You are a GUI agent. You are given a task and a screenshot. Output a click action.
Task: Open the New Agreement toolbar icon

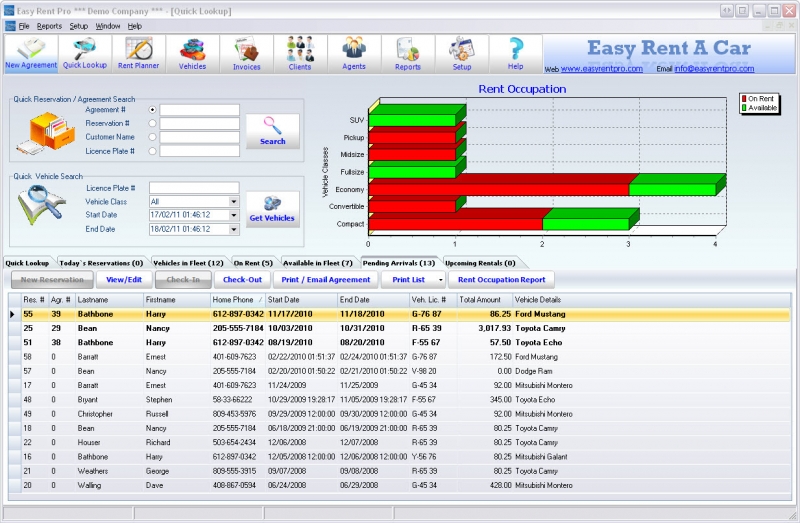click(x=30, y=53)
